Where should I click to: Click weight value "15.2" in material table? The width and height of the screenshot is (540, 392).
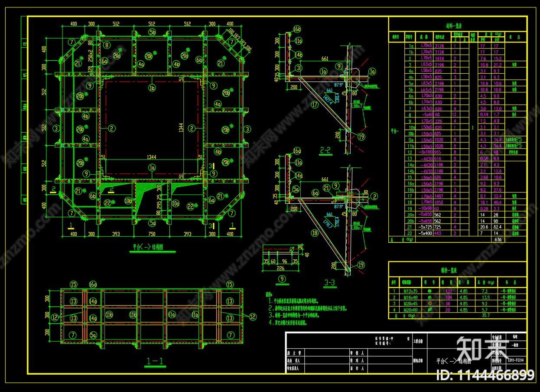(497, 58)
